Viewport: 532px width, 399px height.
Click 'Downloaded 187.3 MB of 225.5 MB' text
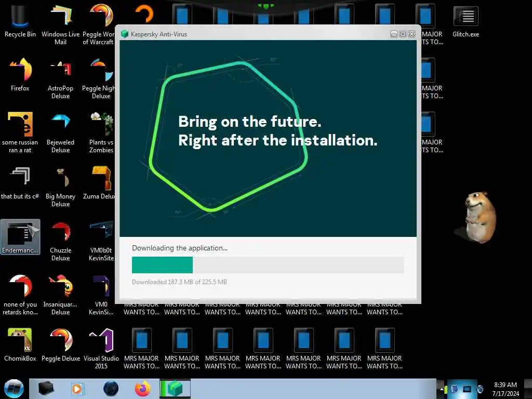tap(179, 282)
